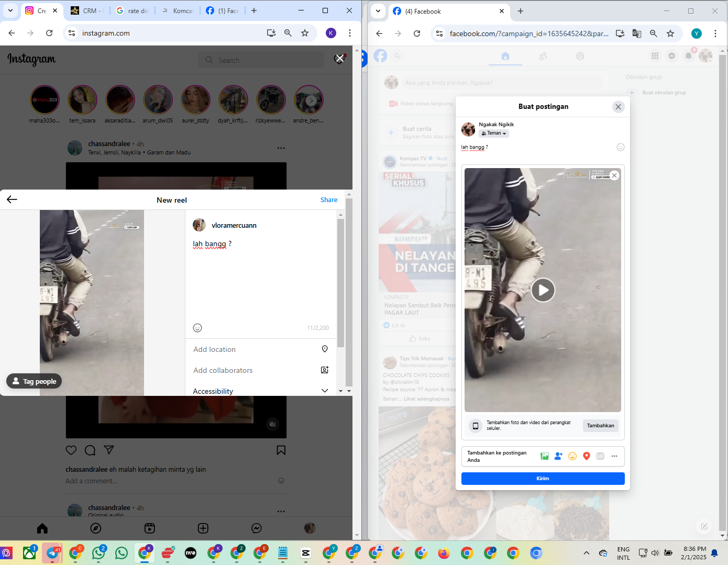Open Google Translate icon in Facebook address bar
The width and height of the screenshot is (728, 565).
point(637,34)
